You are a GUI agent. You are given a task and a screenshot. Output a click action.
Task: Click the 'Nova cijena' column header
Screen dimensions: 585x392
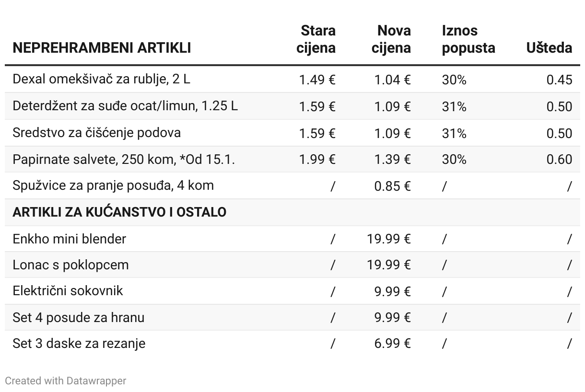click(391, 39)
